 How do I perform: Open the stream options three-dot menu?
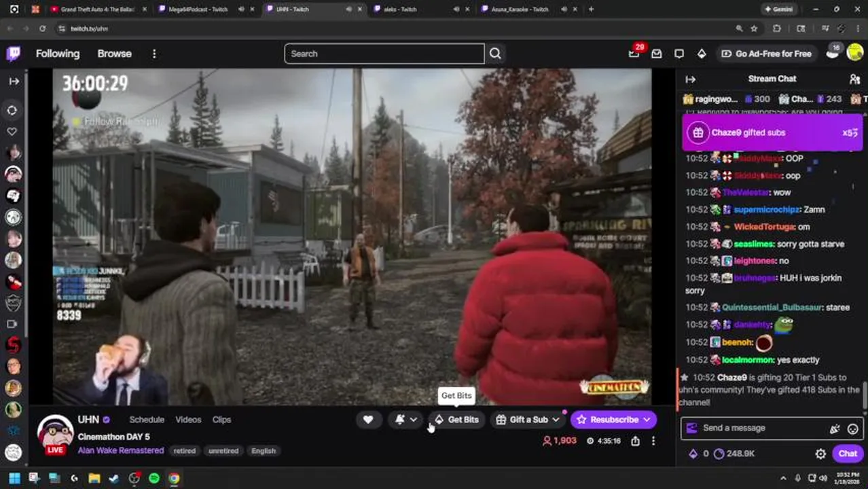[x=653, y=441]
